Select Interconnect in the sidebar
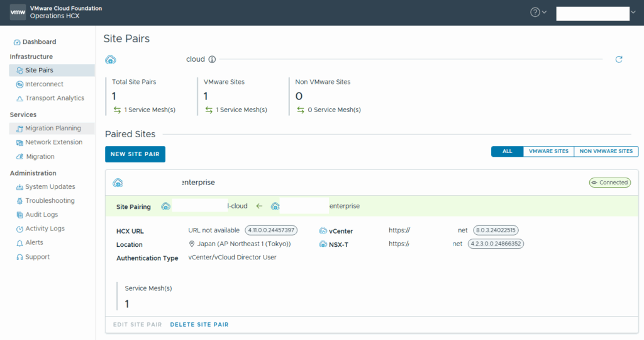The height and width of the screenshot is (340, 644). (44, 84)
